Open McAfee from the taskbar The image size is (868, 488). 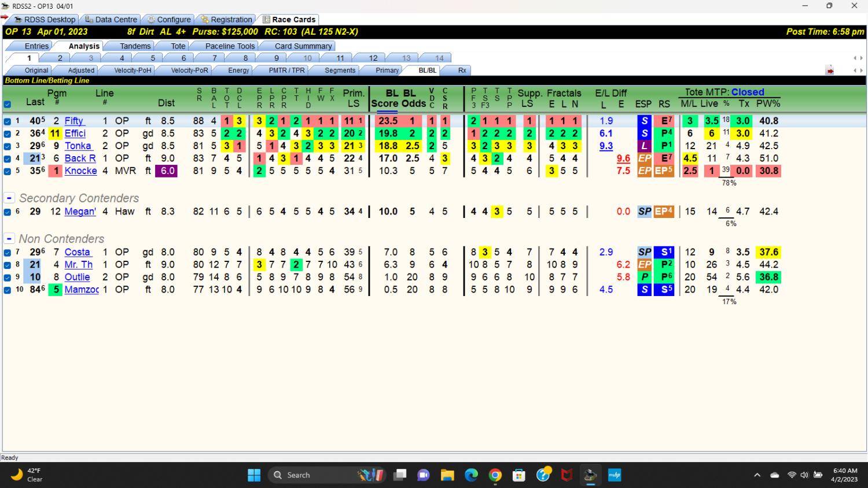[x=567, y=475]
